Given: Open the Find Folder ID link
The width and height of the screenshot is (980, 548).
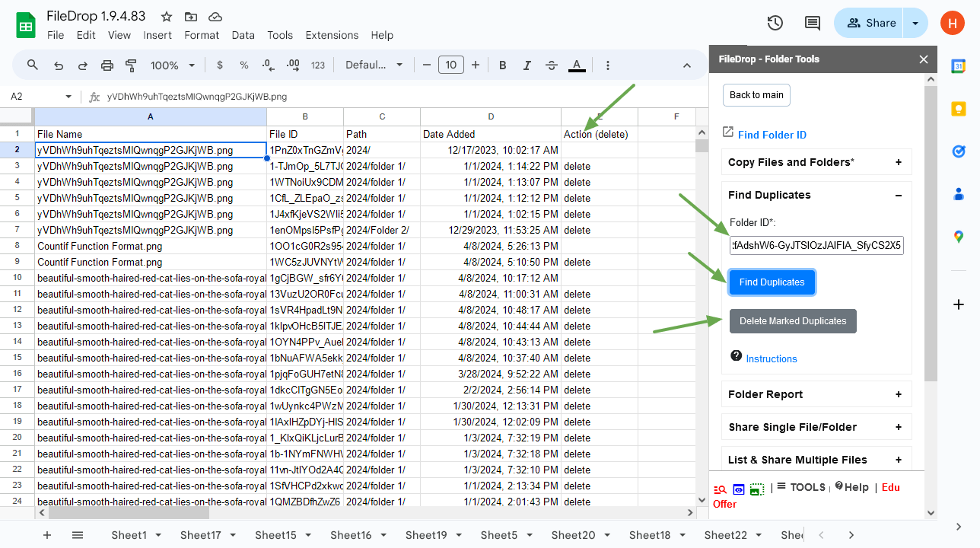Looking at the screenshot, I should (x=772, y=135).
